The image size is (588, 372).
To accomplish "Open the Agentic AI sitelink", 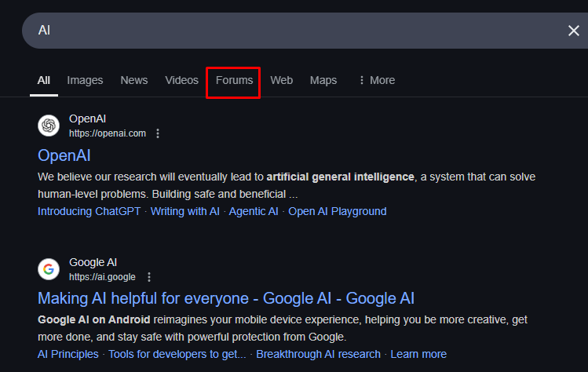I will 254,211.
